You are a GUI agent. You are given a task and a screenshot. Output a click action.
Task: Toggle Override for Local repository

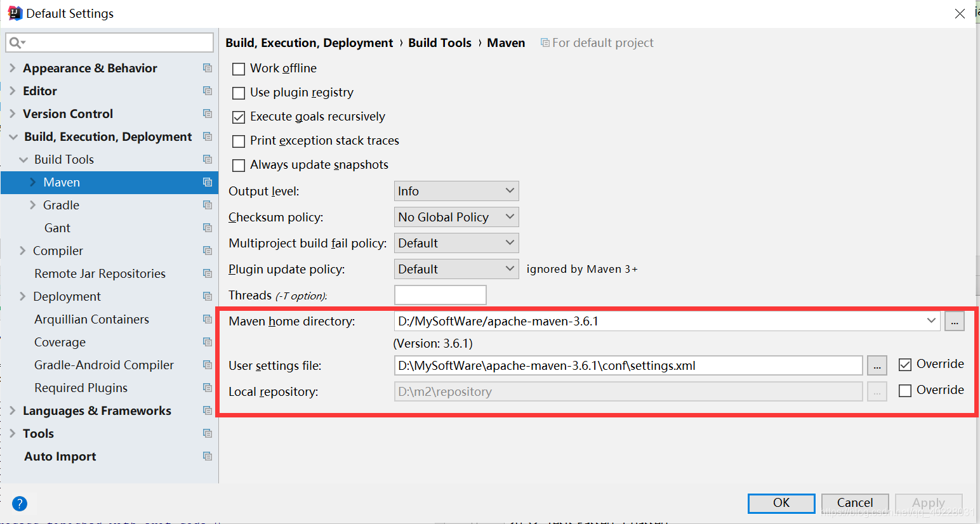904,390
